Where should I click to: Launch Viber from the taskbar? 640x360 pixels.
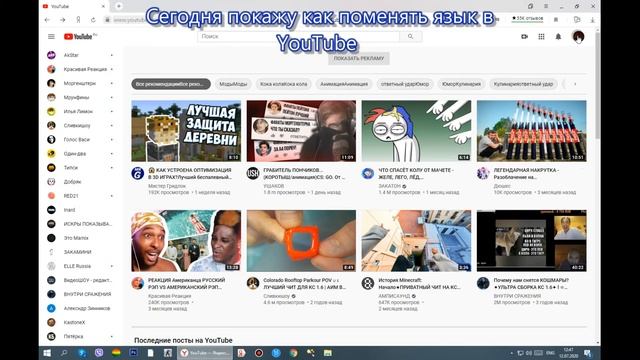[99, 353]
